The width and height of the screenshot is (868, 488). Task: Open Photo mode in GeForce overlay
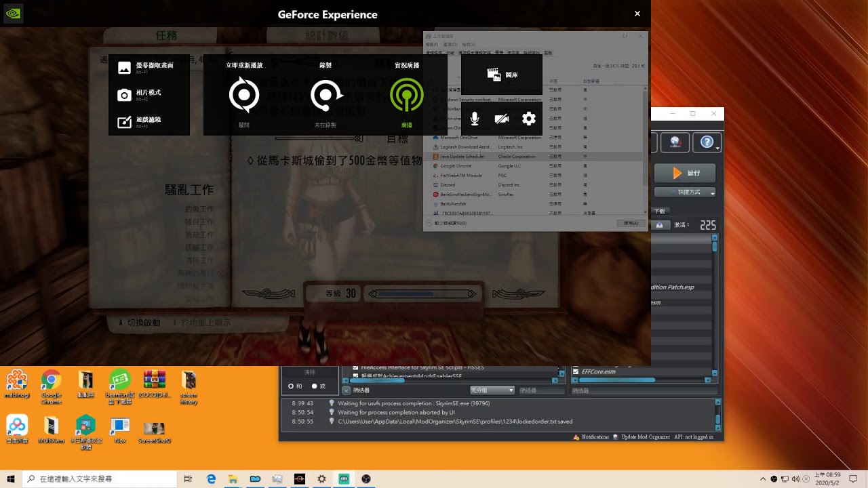(x=140, y=94)
